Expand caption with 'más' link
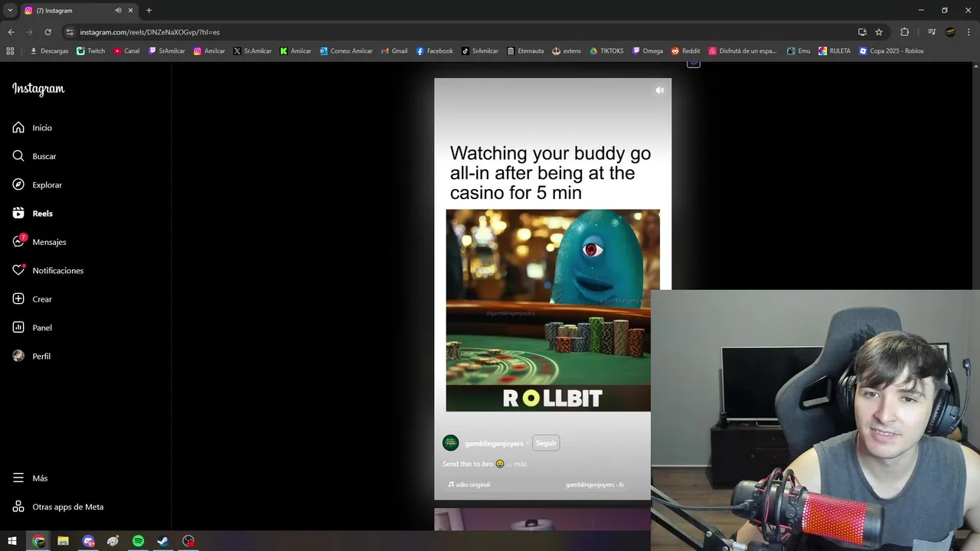This screenshot has width=980, height=551. tap(521, 464)
